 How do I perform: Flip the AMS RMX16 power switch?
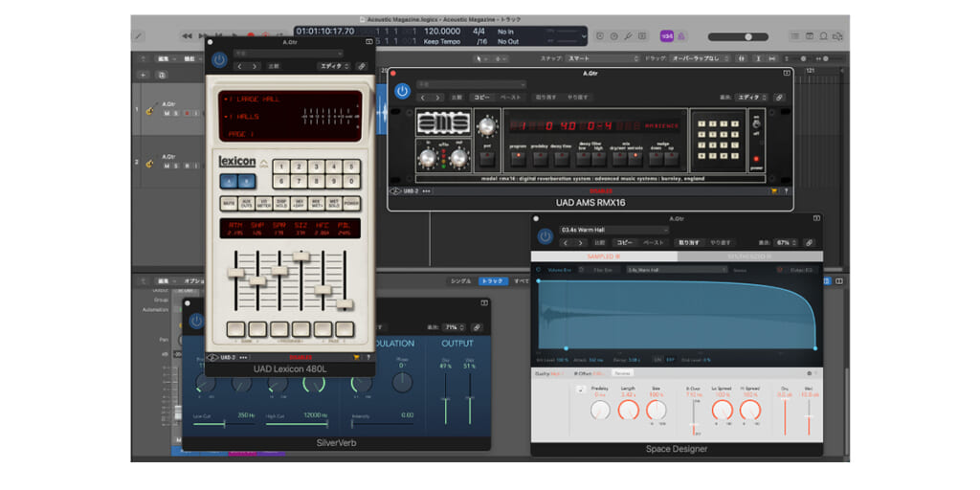click(756, 123)
